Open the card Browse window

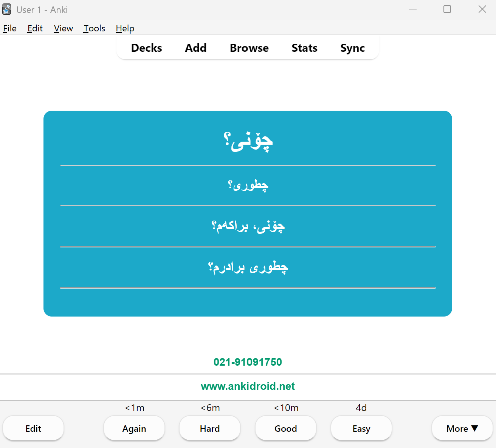coord(249,48)
